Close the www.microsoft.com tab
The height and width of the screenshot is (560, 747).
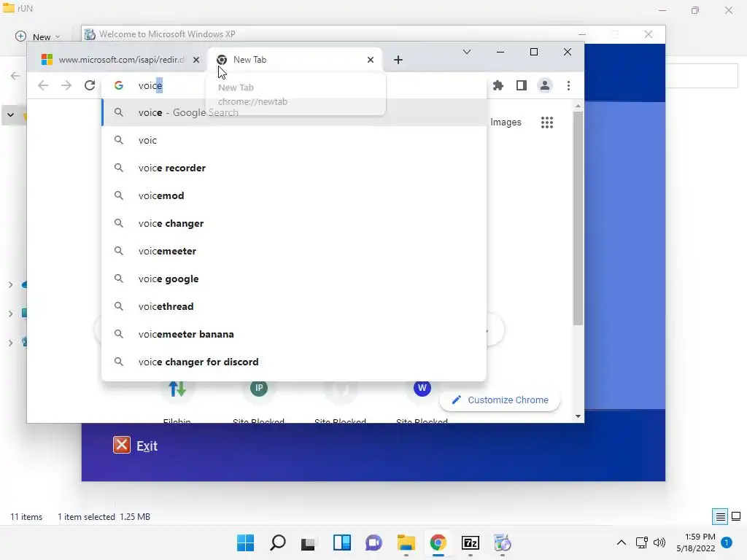[x=196, y=60]
